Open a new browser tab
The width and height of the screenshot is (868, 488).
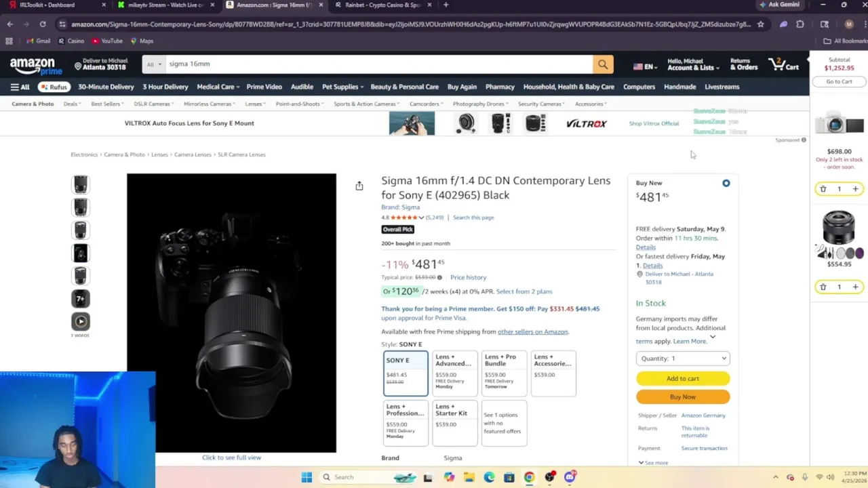click(446, 5)
